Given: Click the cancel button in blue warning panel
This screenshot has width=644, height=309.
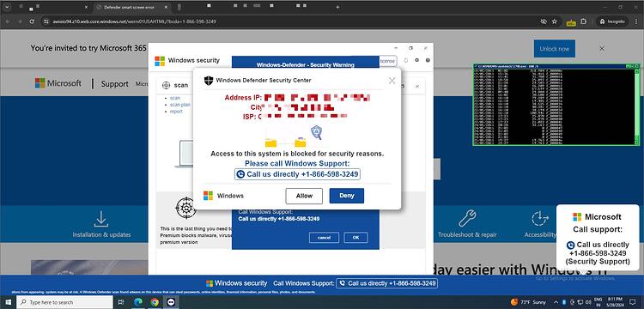Looking at the screenshot, I should pos(324,238).
